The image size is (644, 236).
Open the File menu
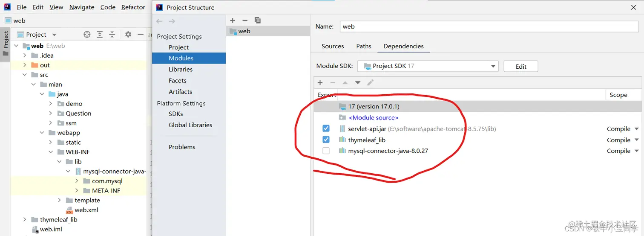click(x=21, y=7)
